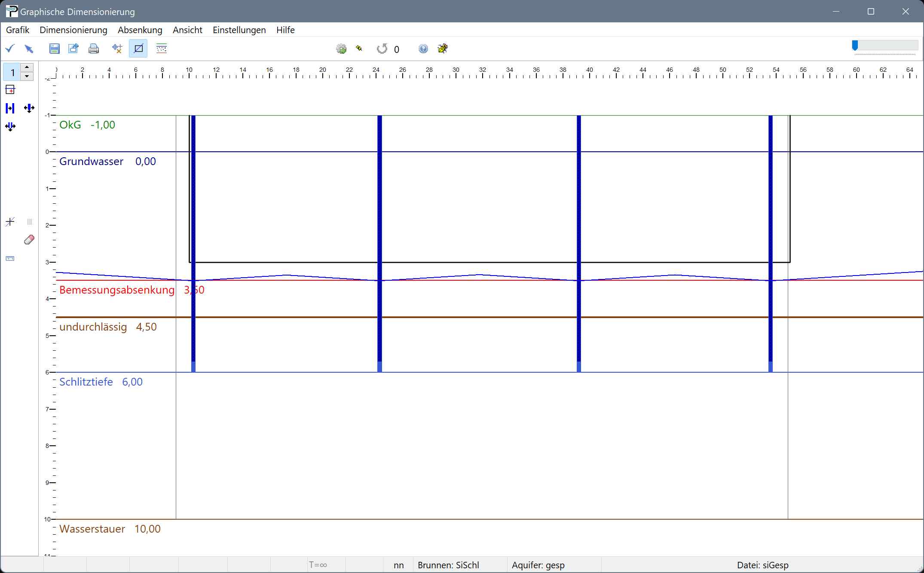Open the Dimensionierung menu
The width and height of the screenshot is (924, 573).
[73, 30]
